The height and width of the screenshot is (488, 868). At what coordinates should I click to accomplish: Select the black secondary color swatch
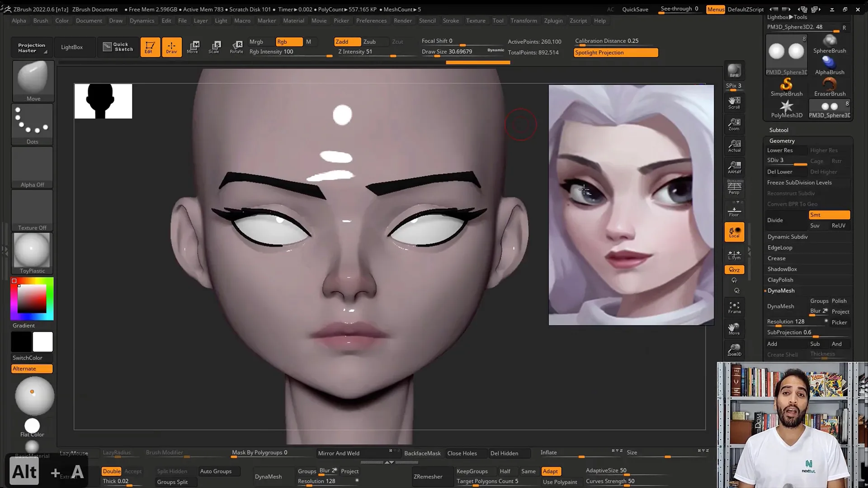[x=21, y=342]
